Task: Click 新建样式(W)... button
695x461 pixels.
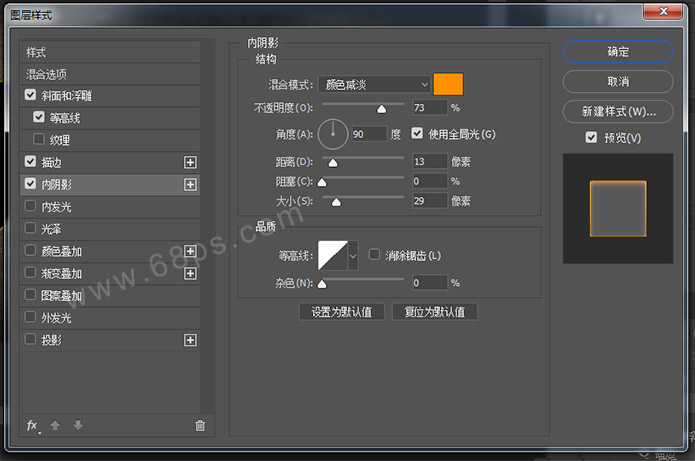Action: point(618,111)
